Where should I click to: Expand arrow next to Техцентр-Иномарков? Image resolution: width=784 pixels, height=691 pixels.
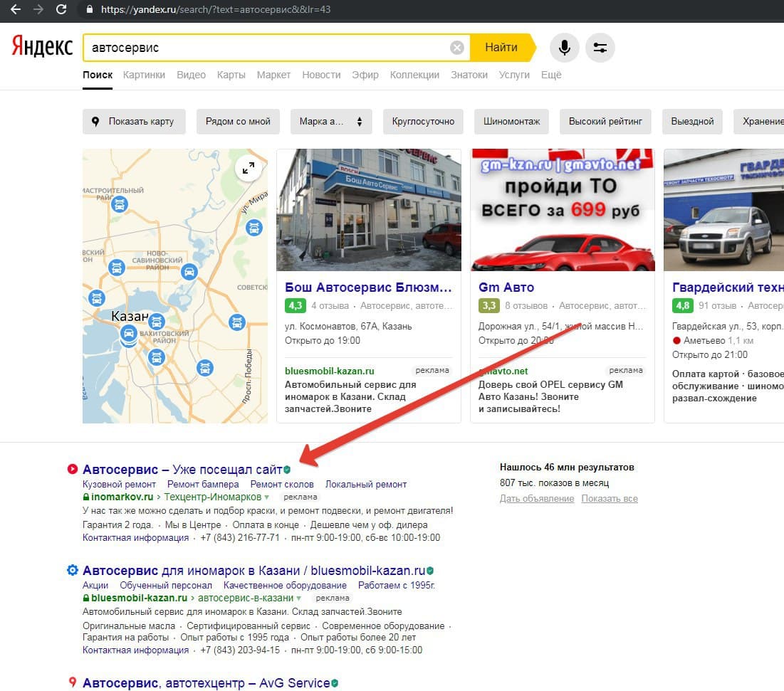pos(266,497)
